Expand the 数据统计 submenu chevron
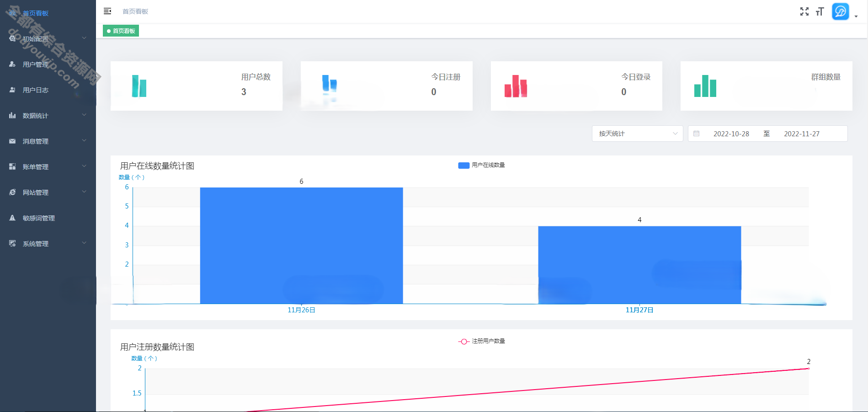Screen dimensions: 868x412 pos(84,115)
